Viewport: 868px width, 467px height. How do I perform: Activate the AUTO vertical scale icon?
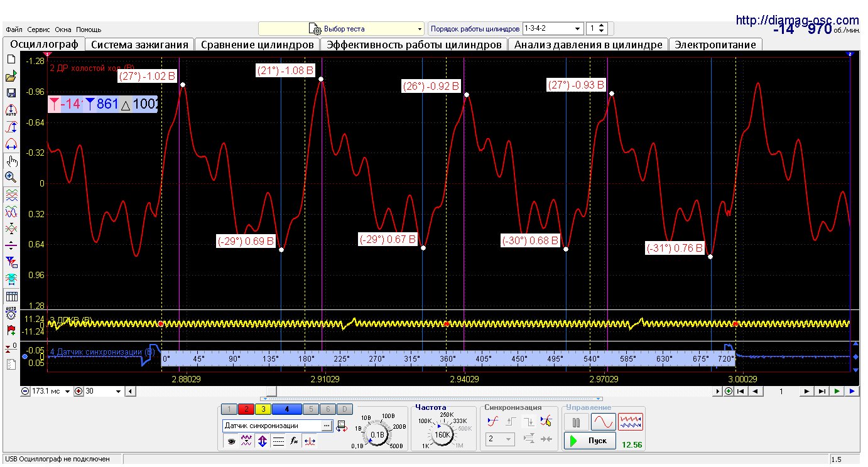click(x=11, y=110)
